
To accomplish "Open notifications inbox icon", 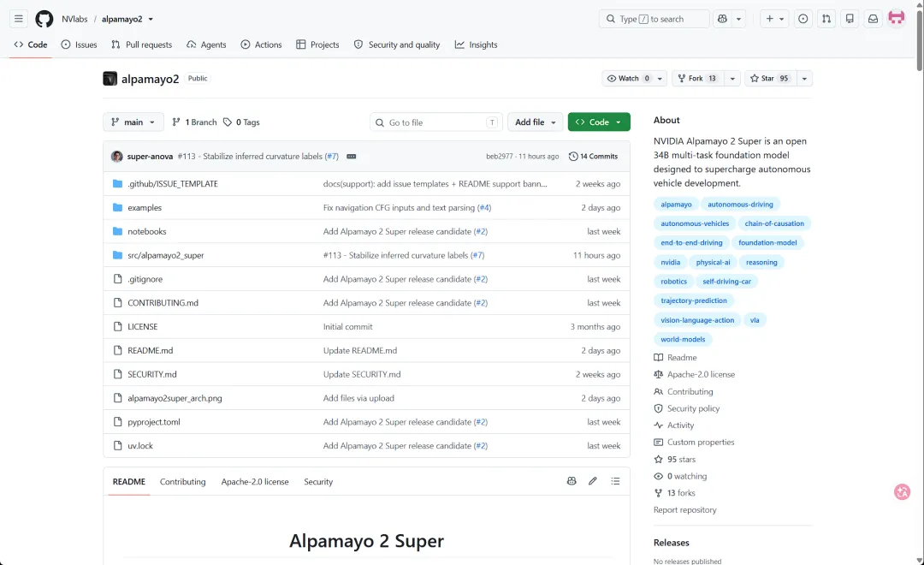I will [x=873, y=19].
